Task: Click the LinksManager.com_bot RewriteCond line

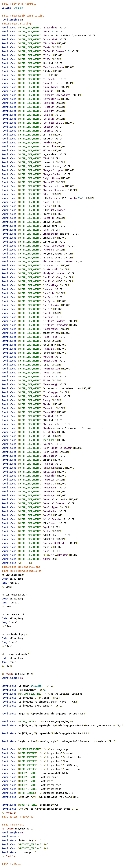Action: pyautogui.click(x=40, y=234)
